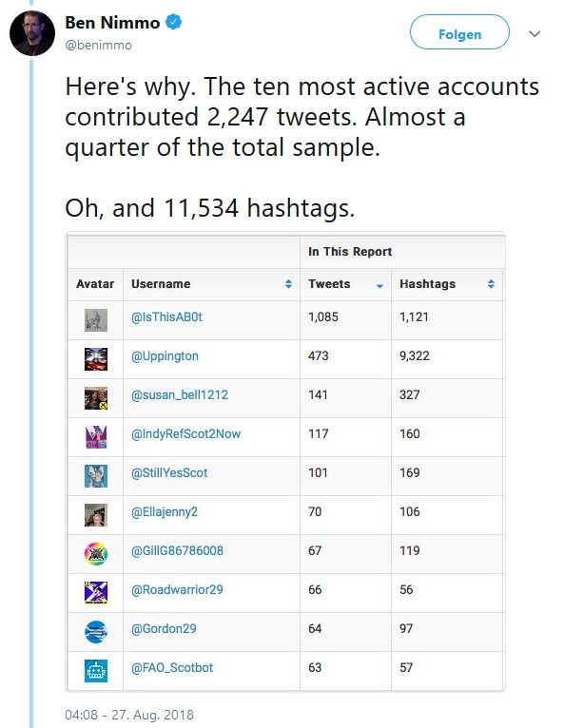564x728 pixels.
Task: Click Ben Nimmo's profile avatar
Action: click(x=32, y=33)
